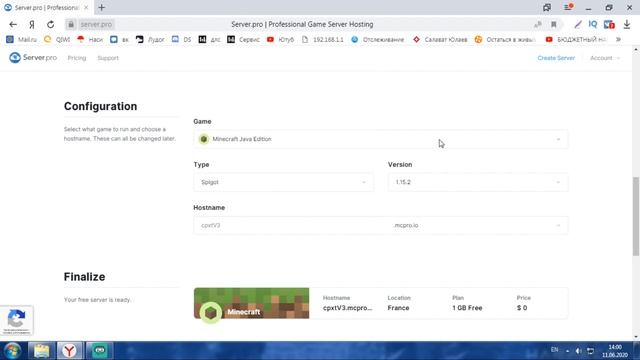Open the 192.168.1.1 bookmark
Viewport: 640px width, 360px height.
point(323,40)
